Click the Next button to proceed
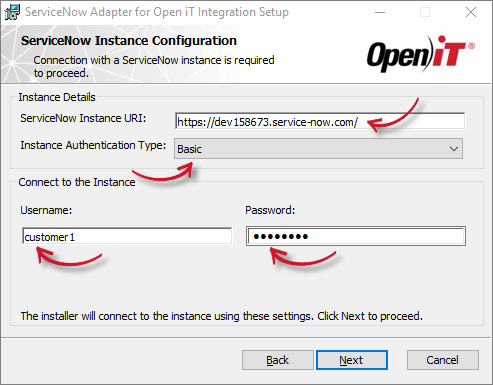The width and height of the screenshot is (493, 385). point(352,360)
